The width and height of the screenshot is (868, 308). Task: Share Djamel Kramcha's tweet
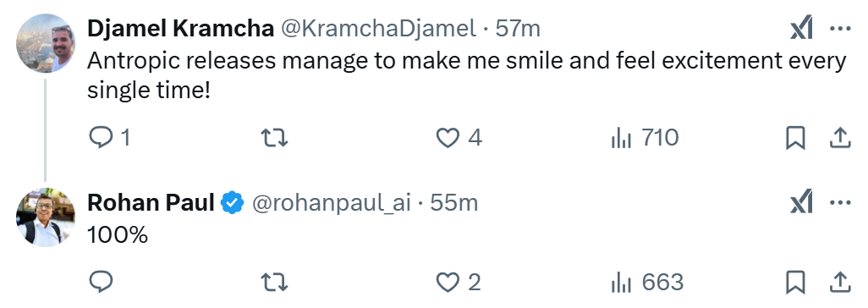point(839,138)
